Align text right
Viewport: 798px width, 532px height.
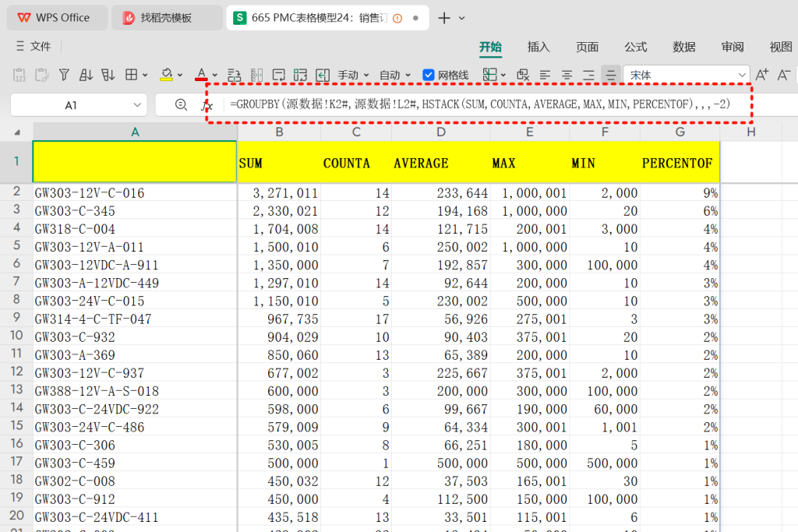589,76
